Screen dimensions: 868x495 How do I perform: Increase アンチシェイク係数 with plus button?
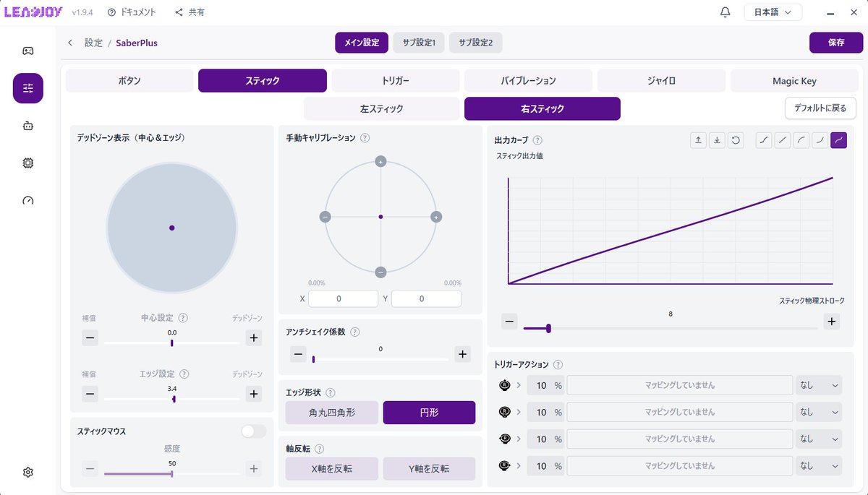pos(462,354)
